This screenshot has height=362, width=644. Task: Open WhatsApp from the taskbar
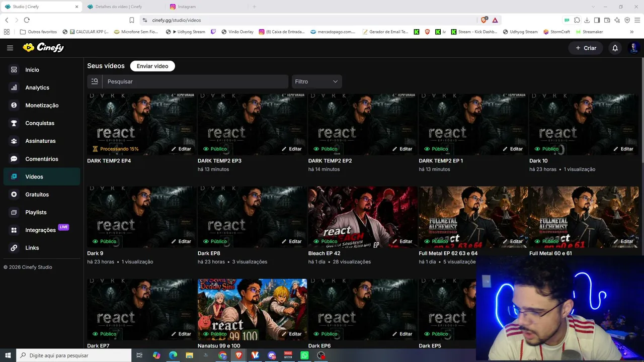(304, 355)
